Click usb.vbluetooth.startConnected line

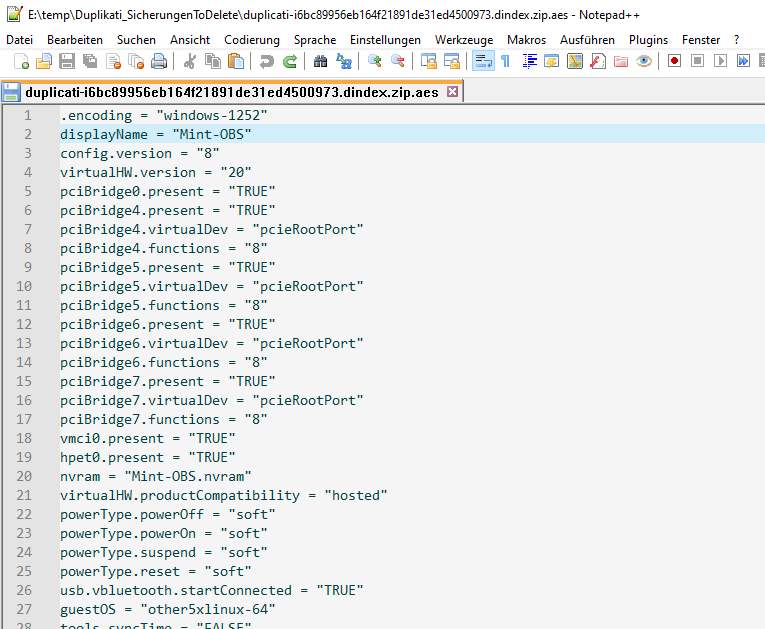point(211,590)
